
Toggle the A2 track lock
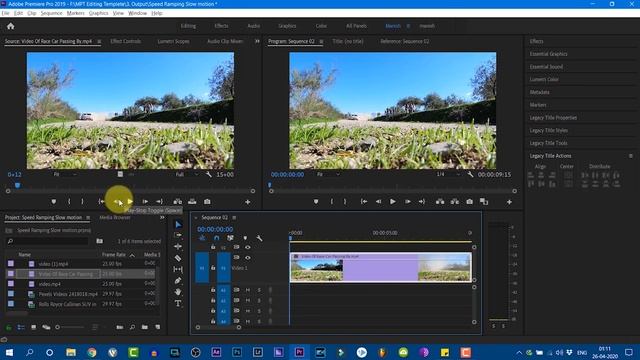(213, 300)
